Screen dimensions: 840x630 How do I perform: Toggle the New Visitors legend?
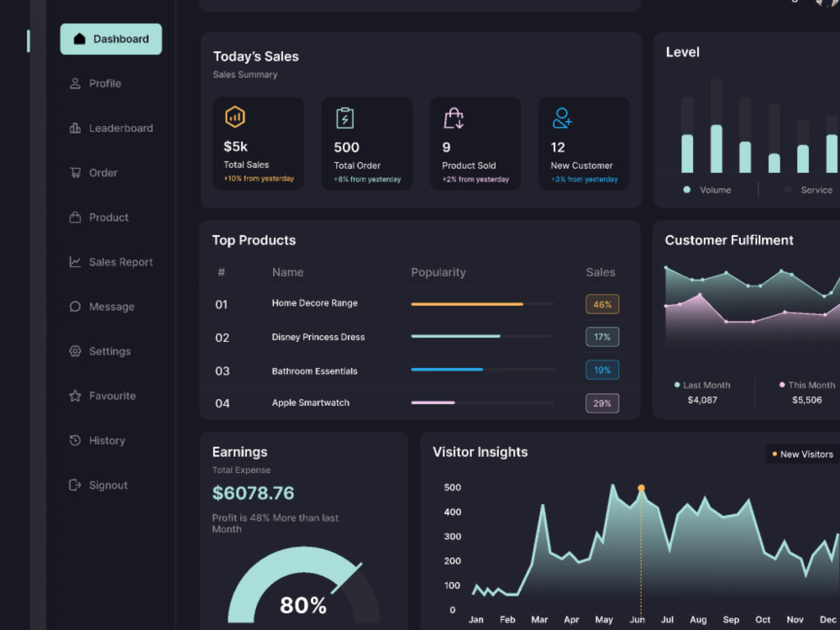(802, 454)
